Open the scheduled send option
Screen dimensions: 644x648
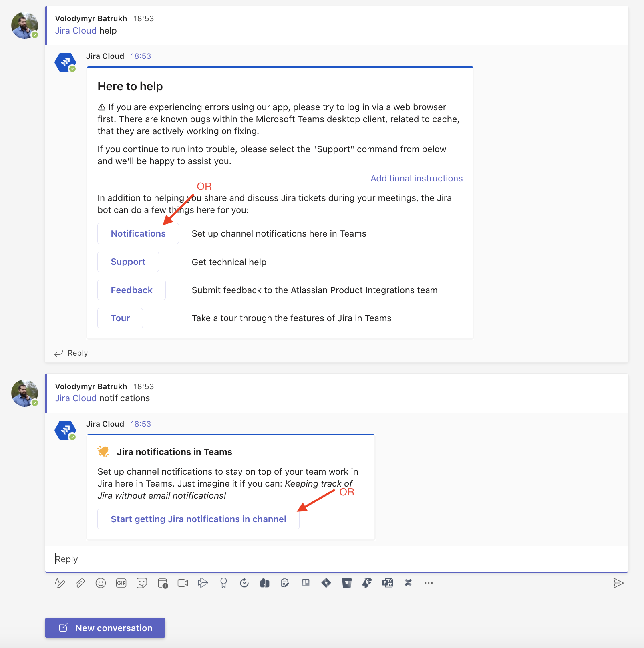244,583
